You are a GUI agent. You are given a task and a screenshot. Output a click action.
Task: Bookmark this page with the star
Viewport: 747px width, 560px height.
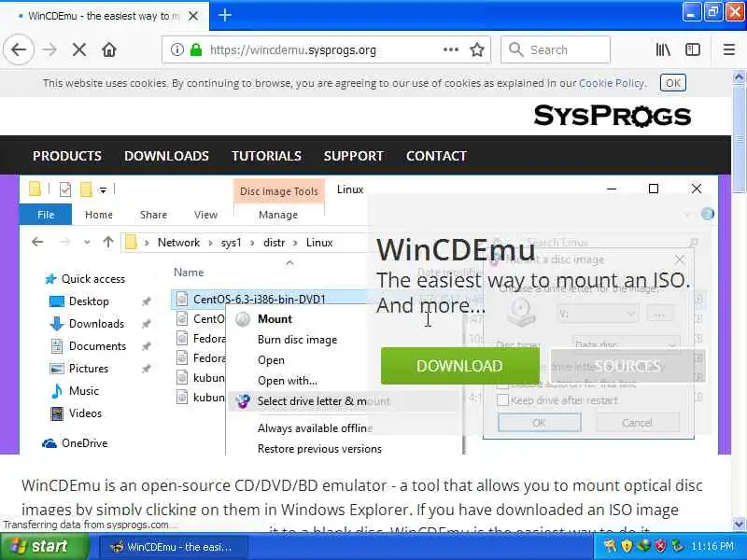point(477,49)
